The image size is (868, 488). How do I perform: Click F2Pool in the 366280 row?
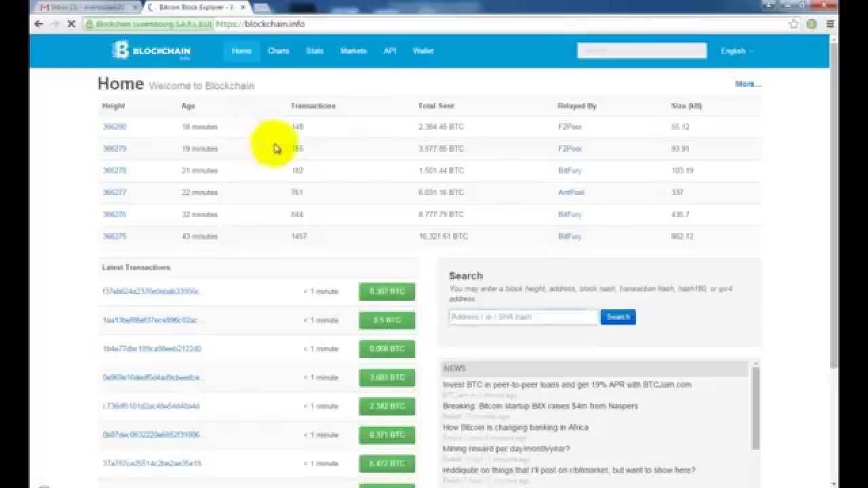(x=570, y=127)
